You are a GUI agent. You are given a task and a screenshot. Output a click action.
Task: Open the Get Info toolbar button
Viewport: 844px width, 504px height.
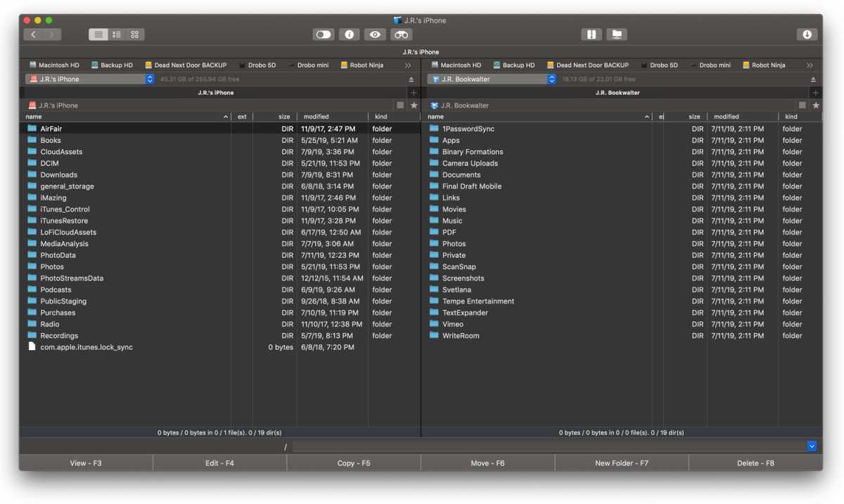coord(349,34)
